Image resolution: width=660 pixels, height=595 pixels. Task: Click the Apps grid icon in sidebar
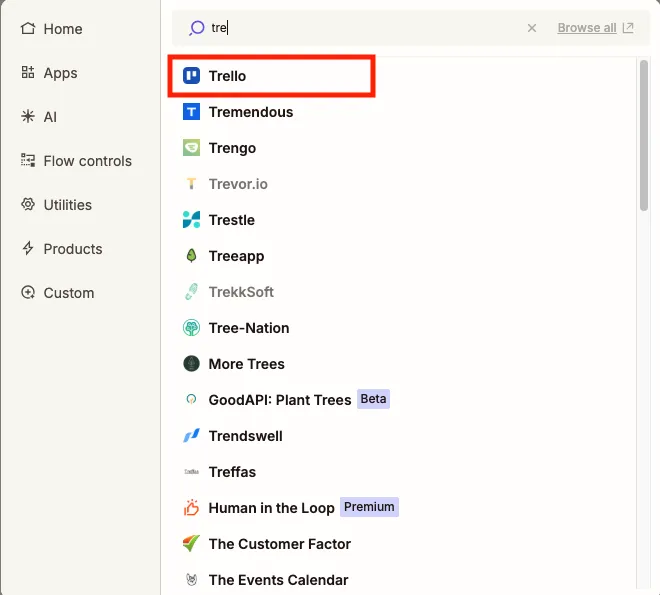point(28,72)
